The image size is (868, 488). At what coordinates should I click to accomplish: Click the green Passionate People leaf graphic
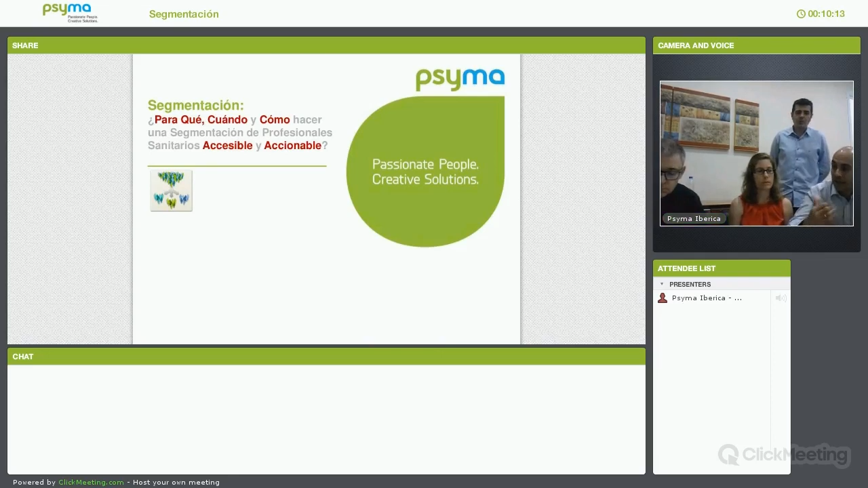click(425, 171)
